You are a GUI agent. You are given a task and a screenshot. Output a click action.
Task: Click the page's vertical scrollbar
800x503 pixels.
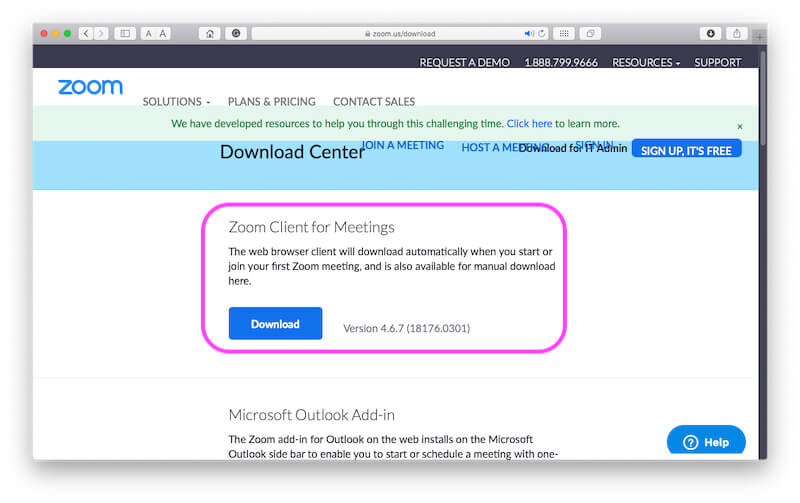point(763,97)
